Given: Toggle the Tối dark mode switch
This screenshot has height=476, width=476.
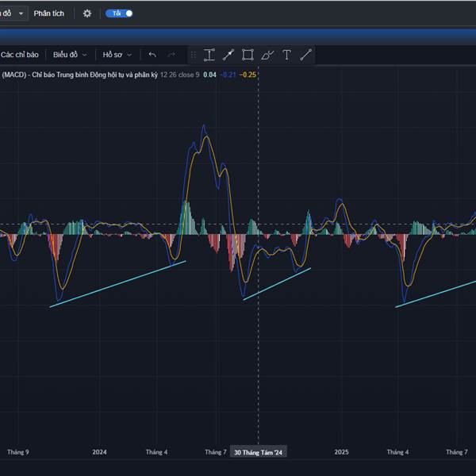Looking at the screenshot, I should [x=120, y=13].
